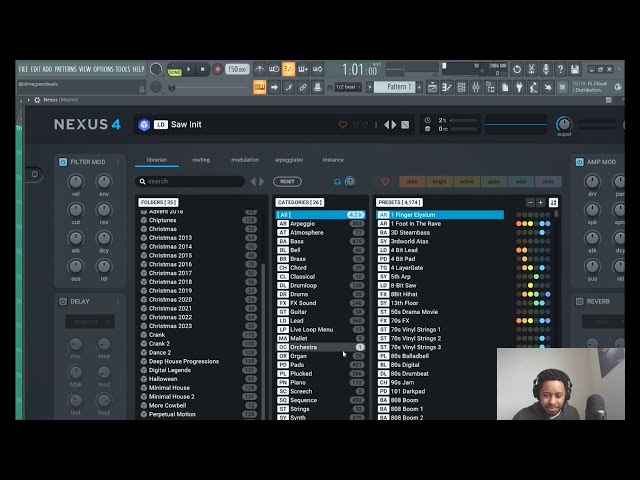Open the delay type dropdown
The height and width of the screenshot is (480, 640).
(x=90, y=322)
